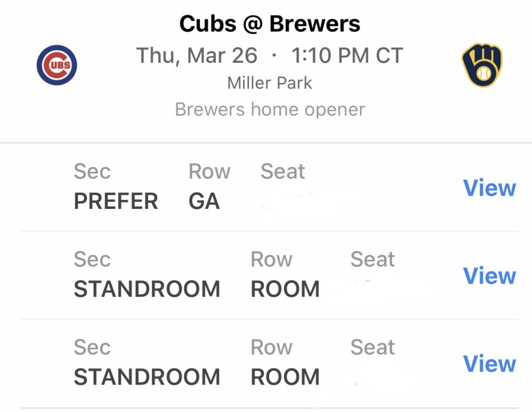This screenshot has height=412, width=532.
Task: Tap the 1:10 PM CT game time
Action: pyautogui.click(x=347, y=55)
